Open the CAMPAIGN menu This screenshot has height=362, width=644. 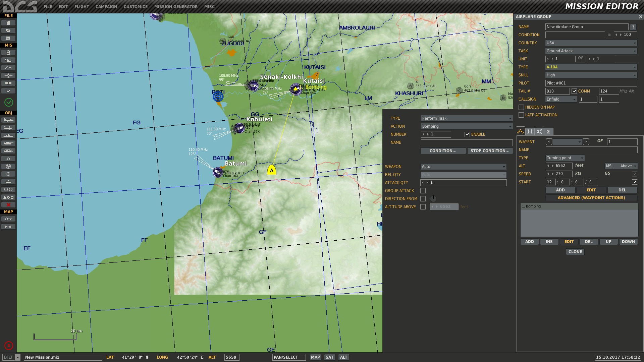(x=106, y=7)
